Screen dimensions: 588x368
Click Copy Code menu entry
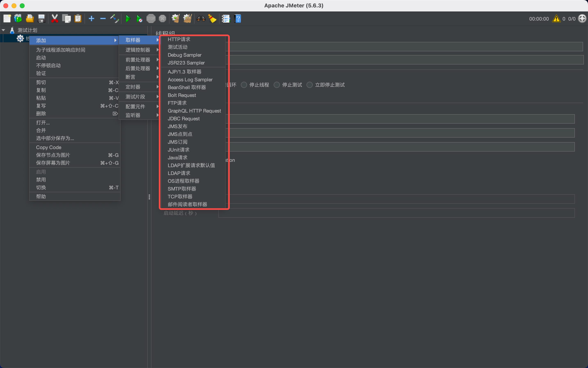(x=75, y=147)
